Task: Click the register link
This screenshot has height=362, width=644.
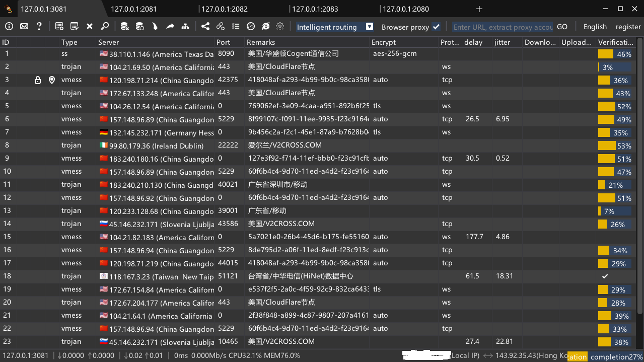Action: click(628, 27)
